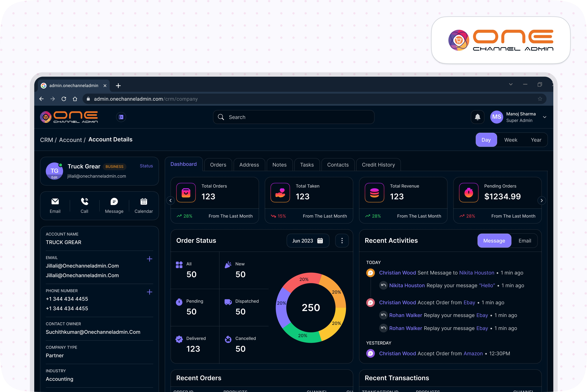The width and height of the screenshot is (587, 392).
Task: Open the Message action icon
Action: point(114,201)
